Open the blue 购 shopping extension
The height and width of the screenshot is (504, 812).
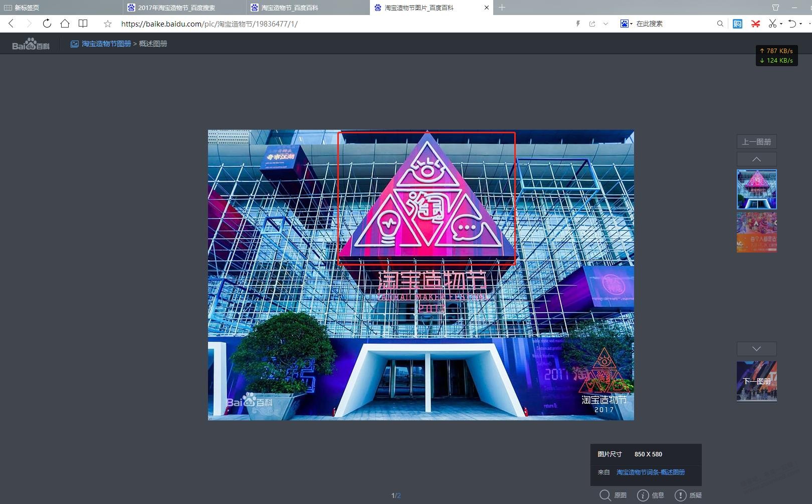tap(737, 24)
